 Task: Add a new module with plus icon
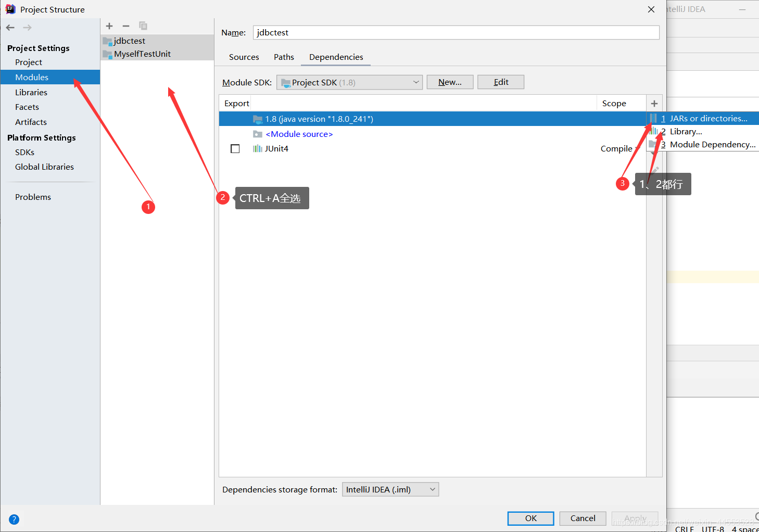pyautogui.click(x=109, y=26)
